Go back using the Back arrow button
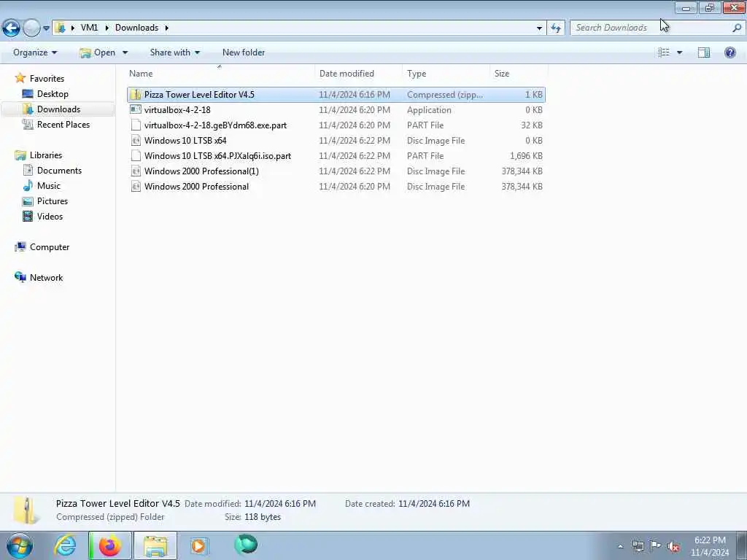The height and width of the screenshot is (560, 747). click(11, 28)
